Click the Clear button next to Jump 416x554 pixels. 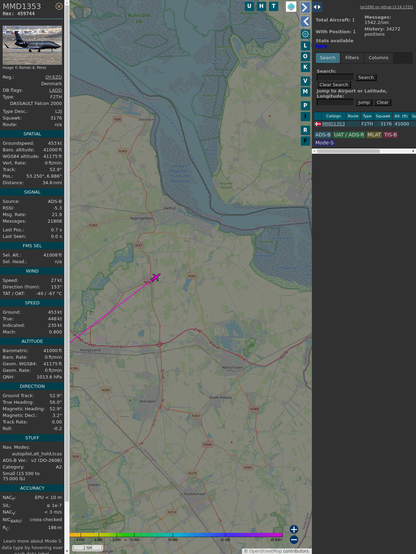point(382,102)
